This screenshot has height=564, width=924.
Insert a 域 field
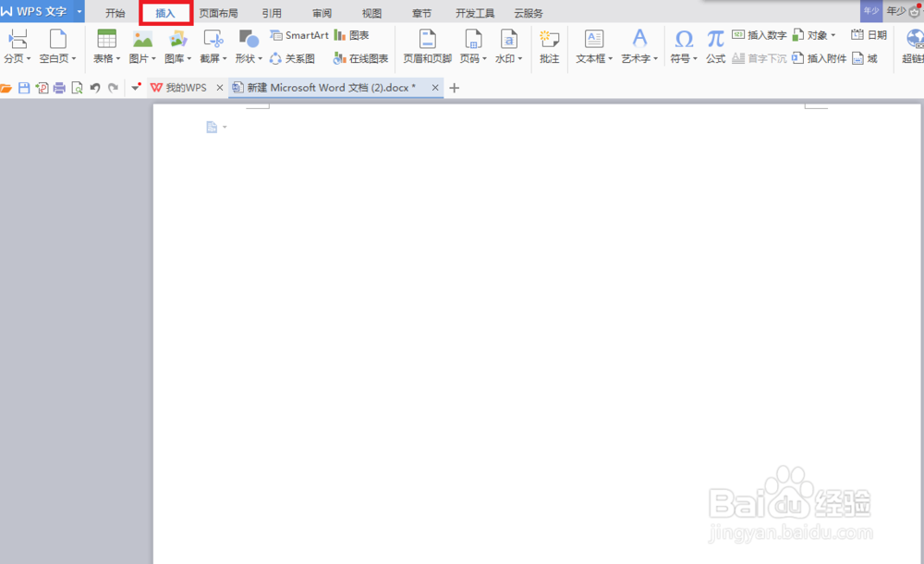[x=865, y=58]
